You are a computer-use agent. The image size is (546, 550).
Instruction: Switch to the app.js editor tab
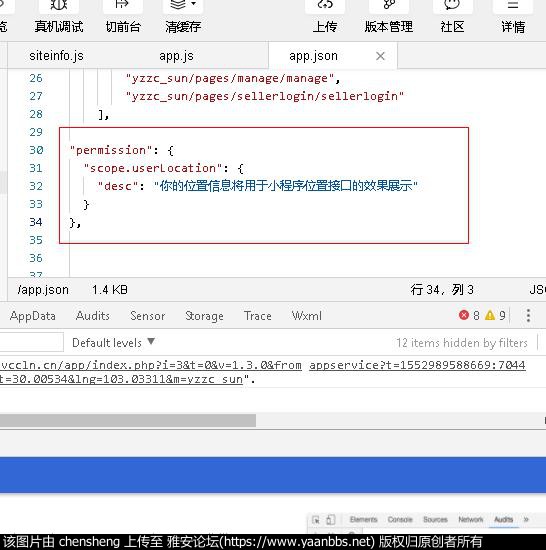(176, 56)
